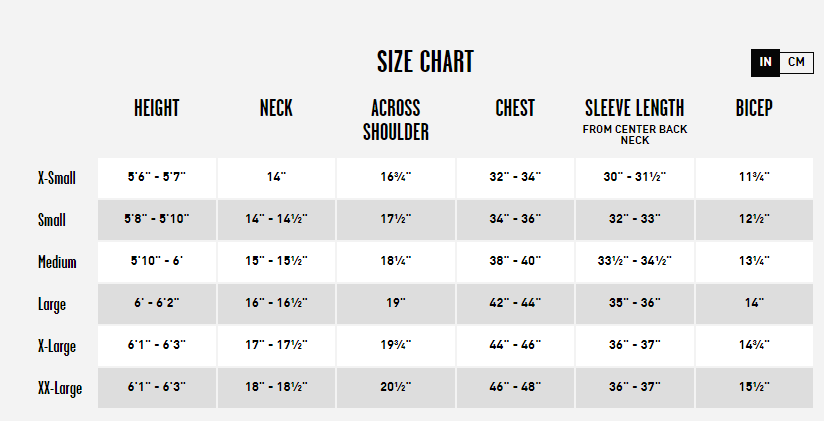Click the Medium row label
Screen dimensions: 824x421
[x=57, y=262]
